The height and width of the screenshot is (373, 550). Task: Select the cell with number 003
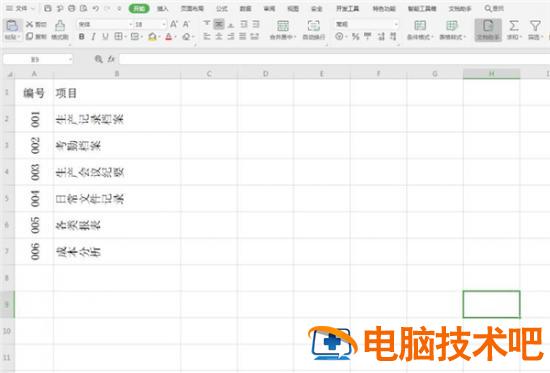pos(34,172)
